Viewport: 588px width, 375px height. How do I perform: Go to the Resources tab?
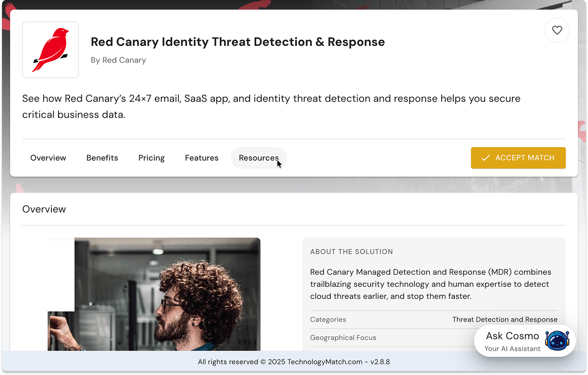pos(259,158)
